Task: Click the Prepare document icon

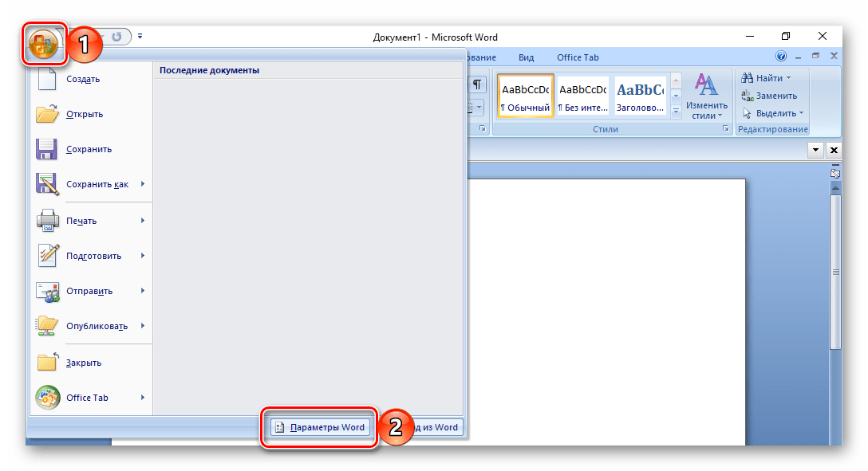Action: 48,255
